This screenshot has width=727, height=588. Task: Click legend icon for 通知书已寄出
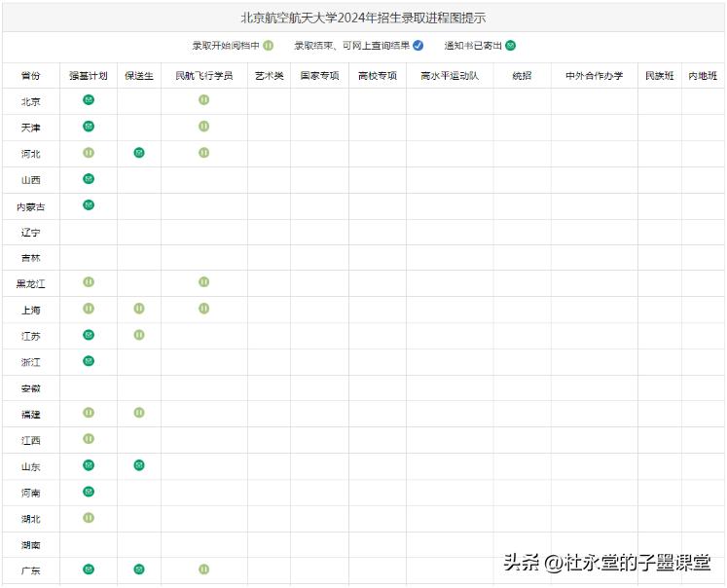click(511, 46)
